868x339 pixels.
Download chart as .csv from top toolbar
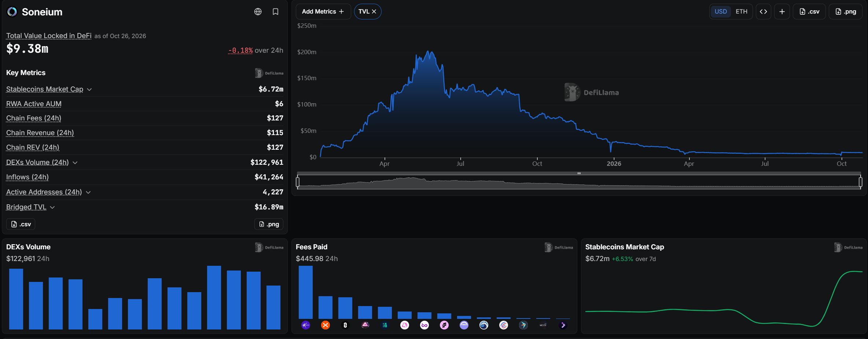click(809, 11)
